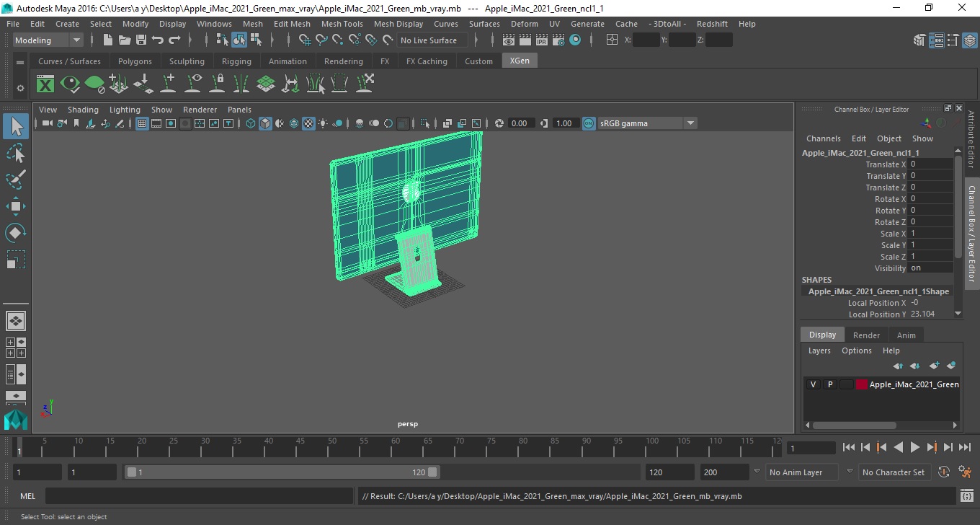Image resolution: width=980 pixels, height=525 pixels.
Task: Click the red layer color swatch
Action: pyautogui.click(x=862, y=384)
